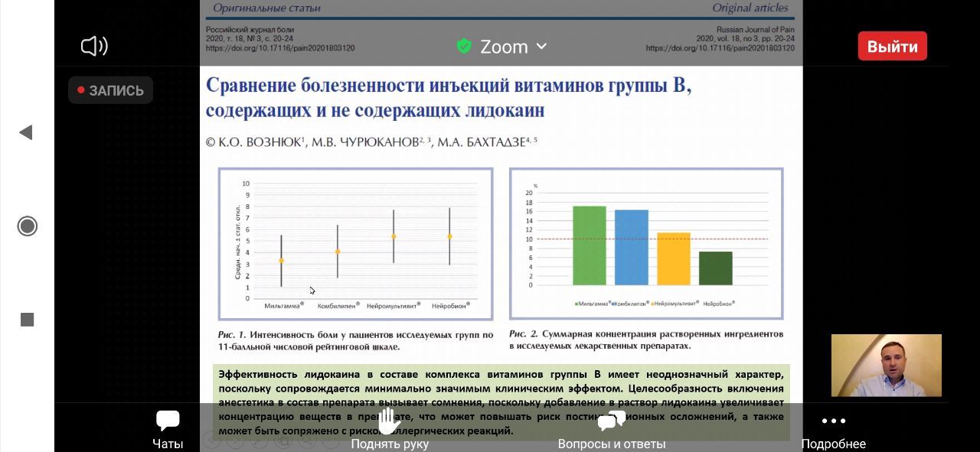This screenshot has width=980, height=452.
Task: Tap the slide title about lidocaine injections
Action: pos(448,97)
